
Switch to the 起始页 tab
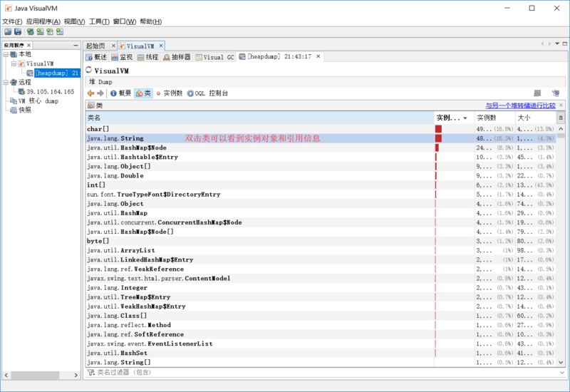click(x=95, y=46)
